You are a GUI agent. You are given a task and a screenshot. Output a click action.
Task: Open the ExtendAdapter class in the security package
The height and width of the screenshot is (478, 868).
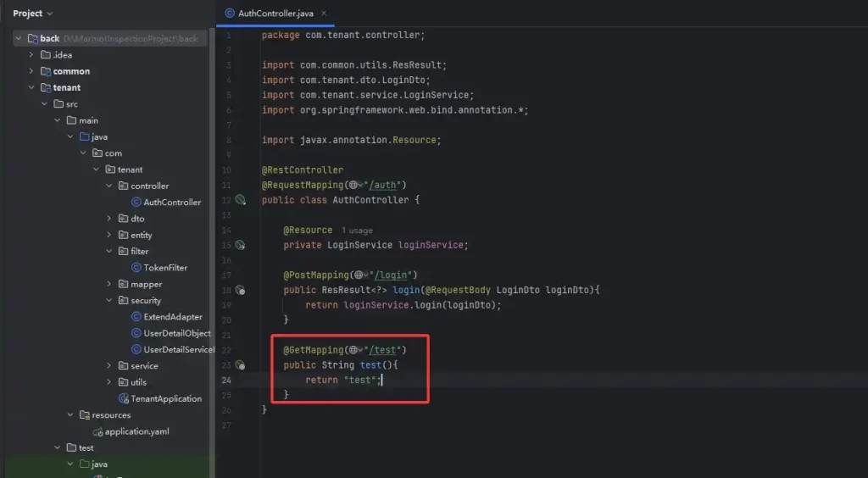172,317
